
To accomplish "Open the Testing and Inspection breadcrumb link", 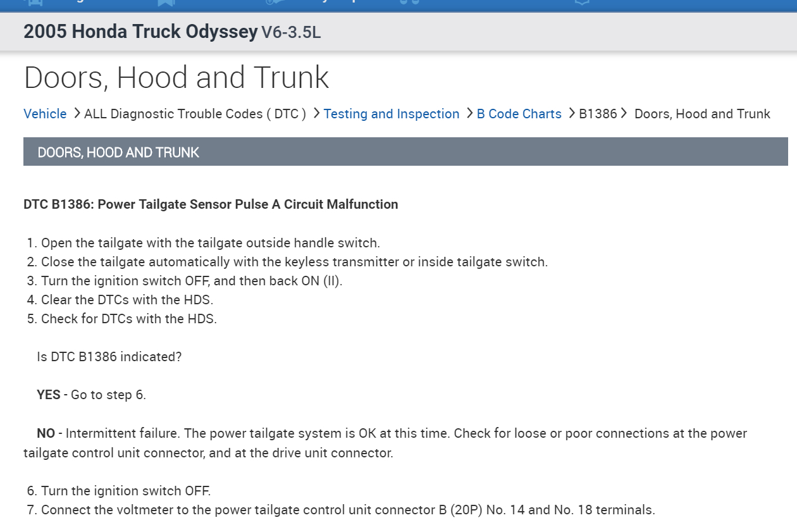I will tap(392, 114).
